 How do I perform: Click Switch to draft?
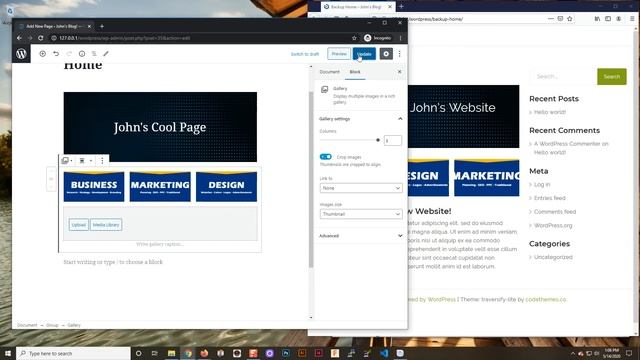click(305, 54)
